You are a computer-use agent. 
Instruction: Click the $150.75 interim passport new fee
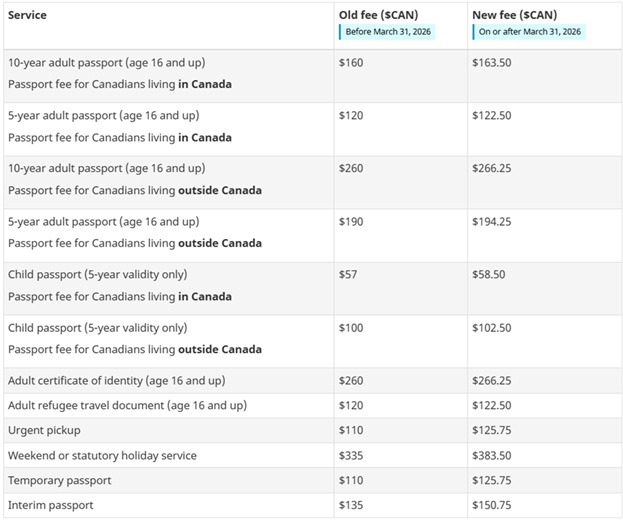tap(492, 505)
